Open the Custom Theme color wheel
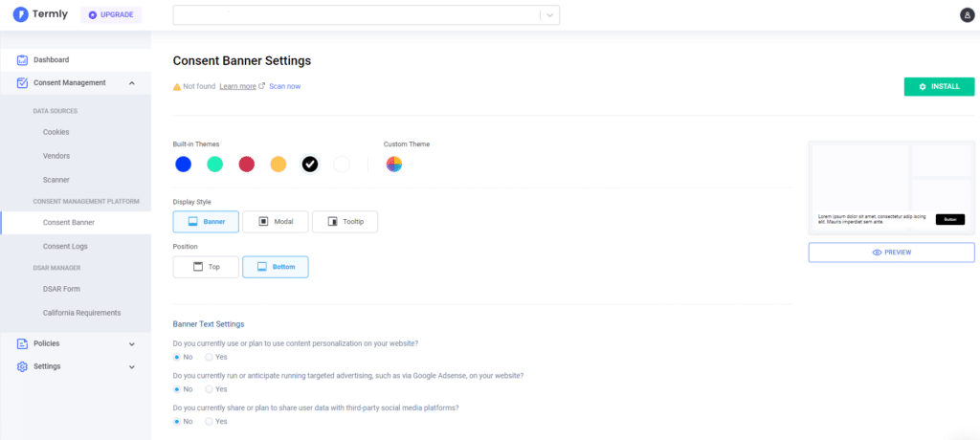The width and height of the screenshot is (980, 440). [394, 165]
